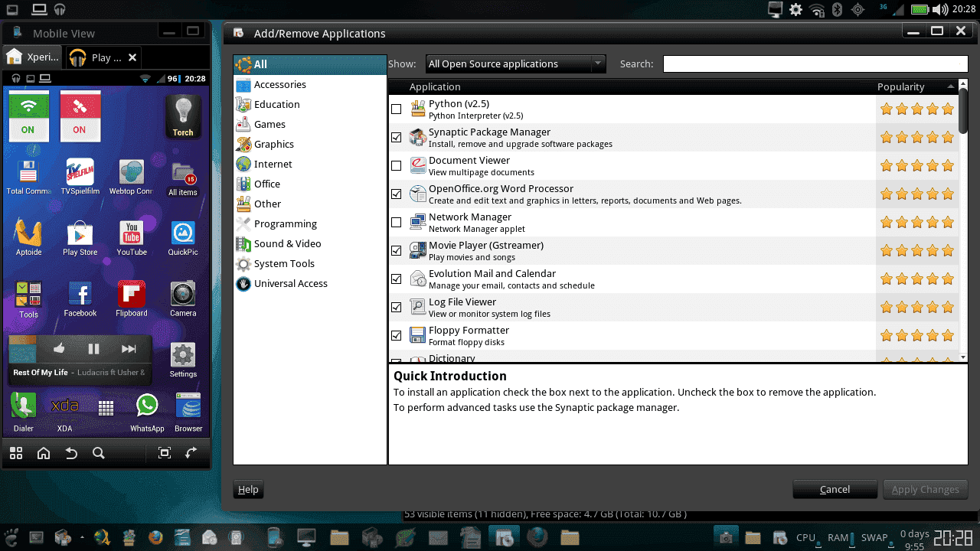Check the Python (v2.5) checkbox

(396, 109)
